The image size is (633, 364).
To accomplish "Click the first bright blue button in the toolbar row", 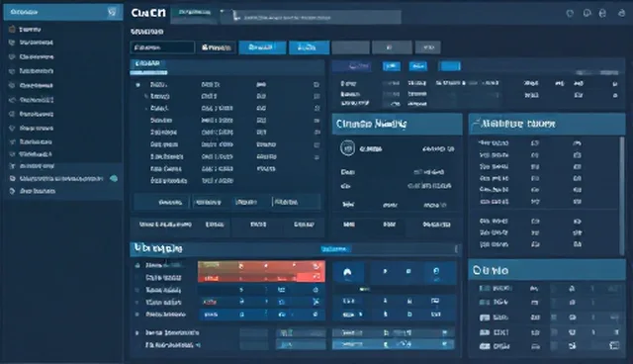I will [x=262, y=47].
